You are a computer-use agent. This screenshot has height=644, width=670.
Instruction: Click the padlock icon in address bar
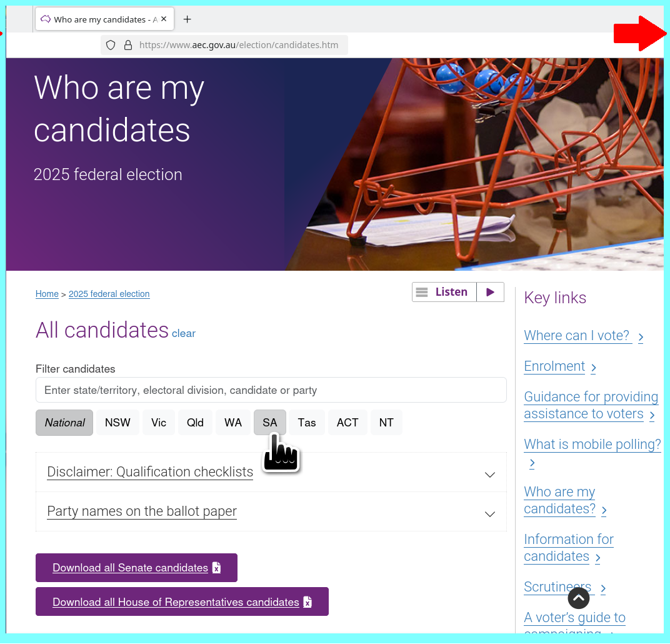point(128,45)
